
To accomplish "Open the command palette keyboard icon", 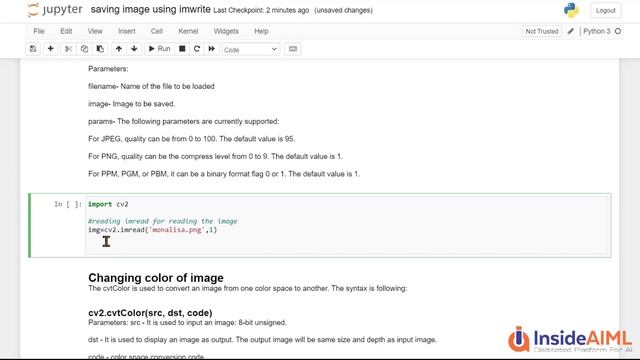I will point(293,49).
